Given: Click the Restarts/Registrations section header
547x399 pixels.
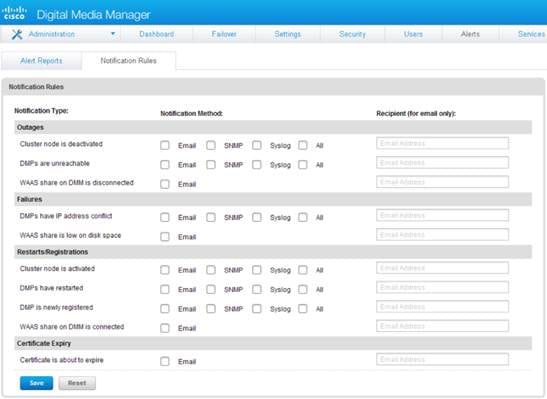Looking at the screenshot, I should click(273, 252).
